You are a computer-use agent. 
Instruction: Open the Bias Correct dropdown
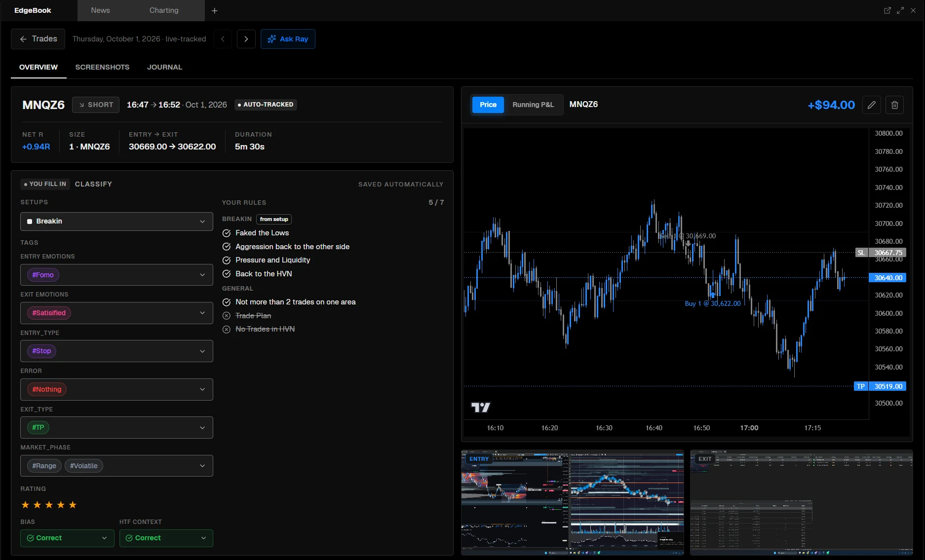click(67, 538)
